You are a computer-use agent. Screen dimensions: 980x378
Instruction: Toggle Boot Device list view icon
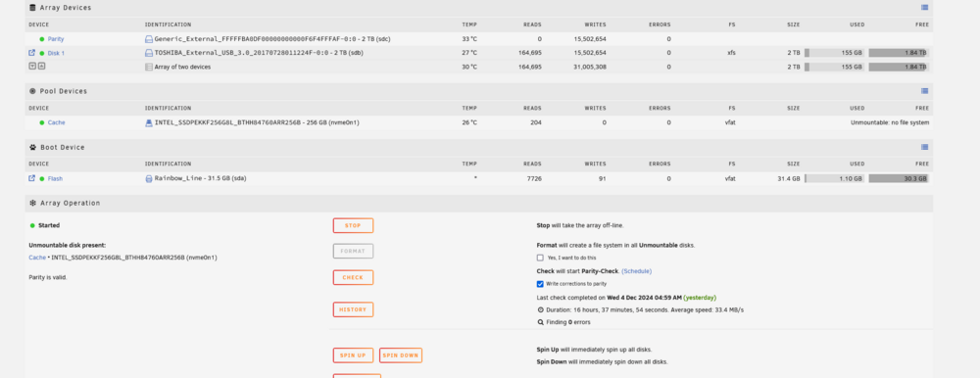(x=924, y=147)
